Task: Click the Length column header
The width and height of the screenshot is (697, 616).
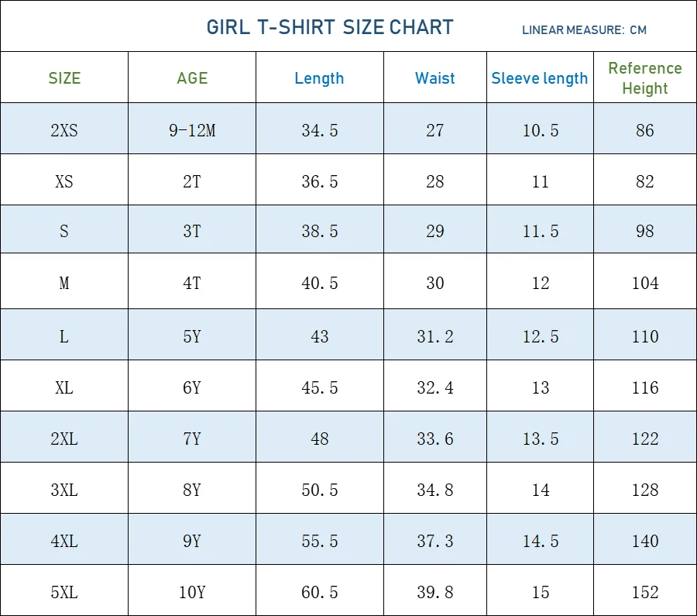Action: [x=319, y=78]
